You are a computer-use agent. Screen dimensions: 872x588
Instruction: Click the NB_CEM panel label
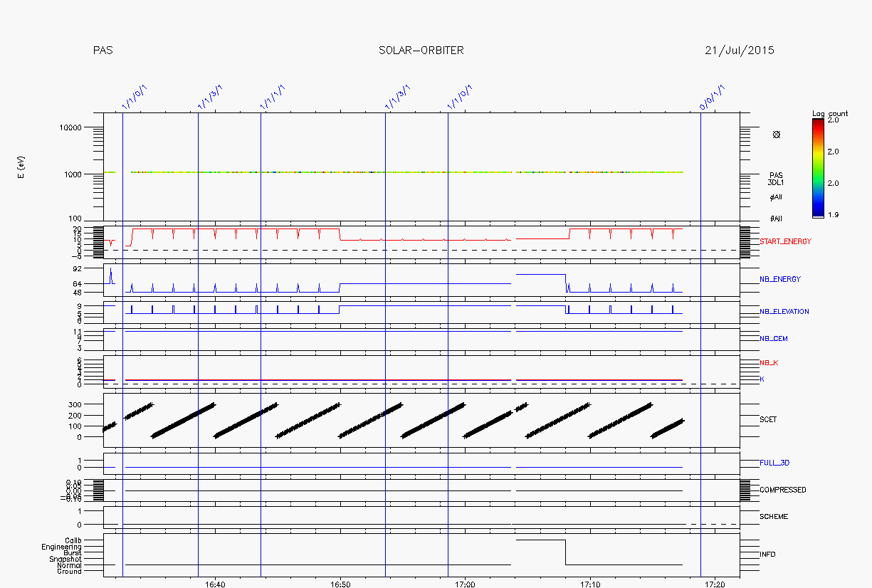click(x=774, y=339)
